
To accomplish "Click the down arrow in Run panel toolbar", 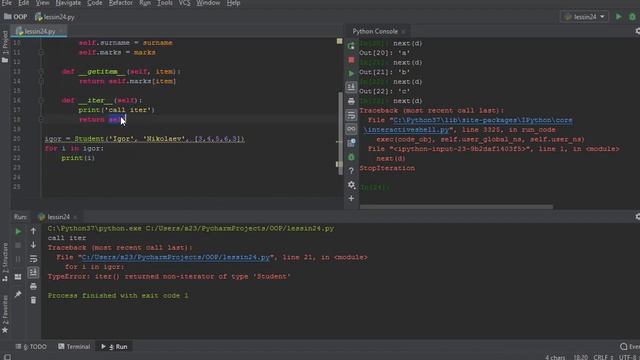I will pos(33,245).
